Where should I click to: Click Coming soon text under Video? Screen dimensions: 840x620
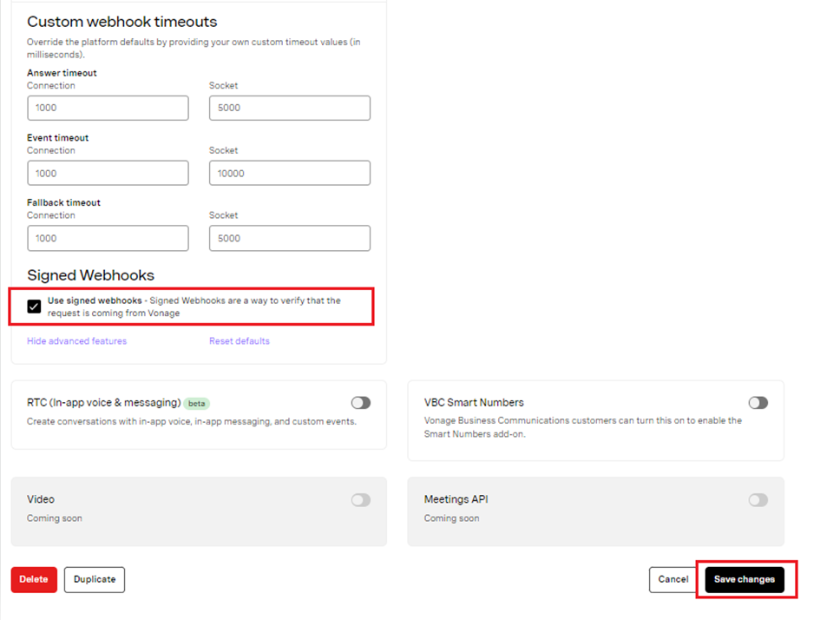click(x=54, y=518)
